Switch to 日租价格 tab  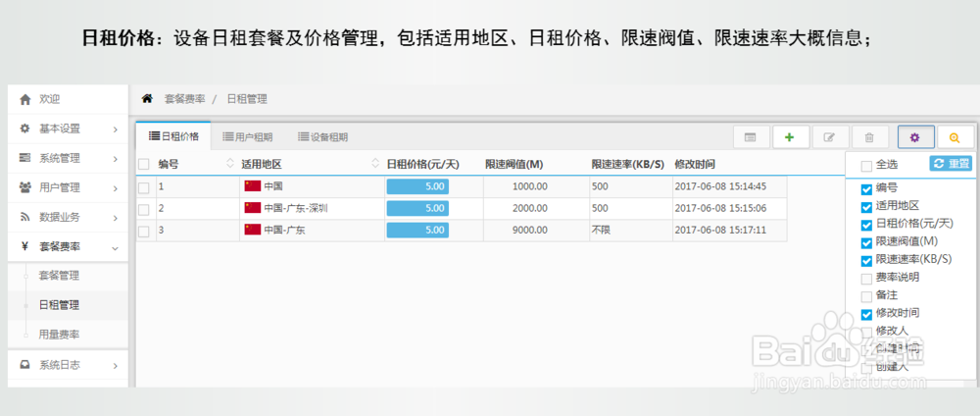pos(173,135)
